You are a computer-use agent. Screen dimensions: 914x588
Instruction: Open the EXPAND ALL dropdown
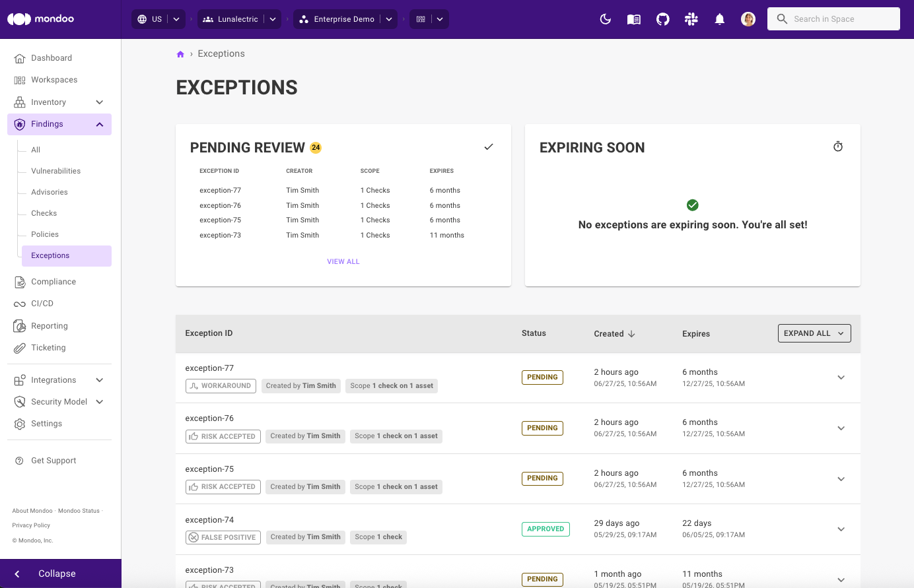click(x=814, y=333)
